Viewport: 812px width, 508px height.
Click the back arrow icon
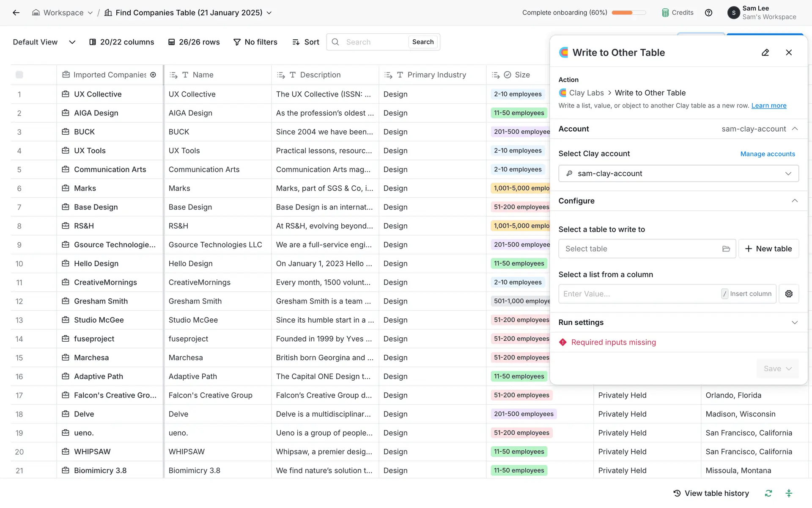pyautogui.click(x=16, y=13)
